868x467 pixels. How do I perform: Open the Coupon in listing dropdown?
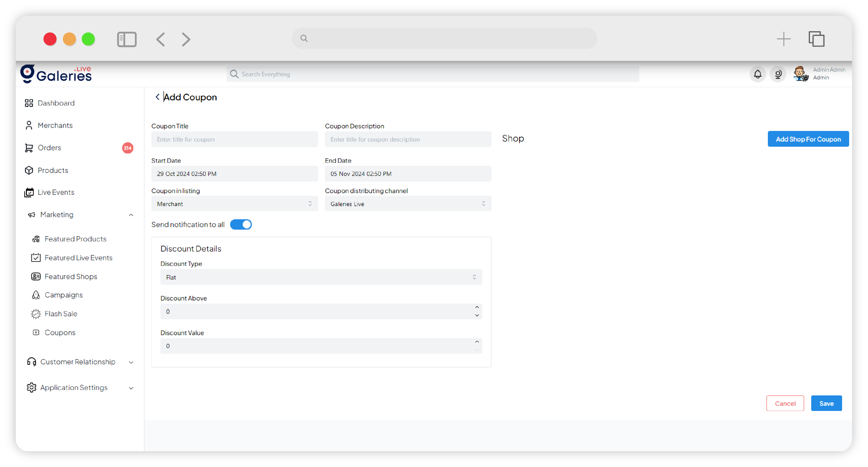pyautogui.click(x=234, y=204)
